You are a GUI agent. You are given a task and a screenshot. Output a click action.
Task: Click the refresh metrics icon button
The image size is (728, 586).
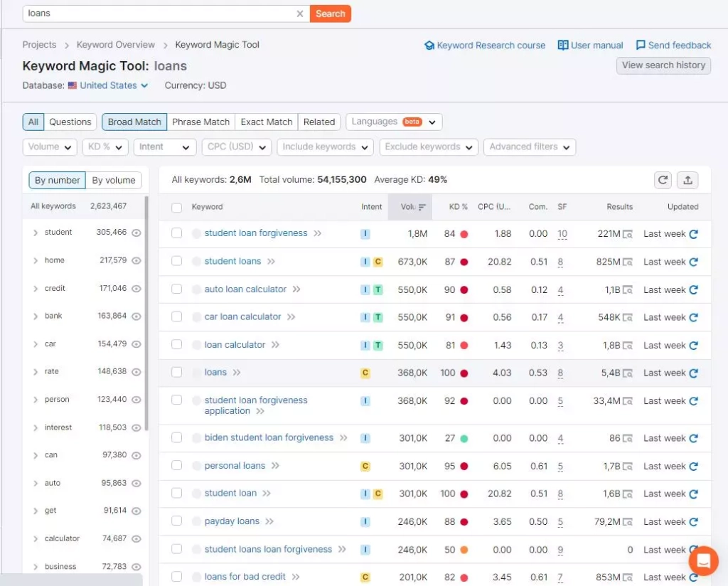pos(663,180)
